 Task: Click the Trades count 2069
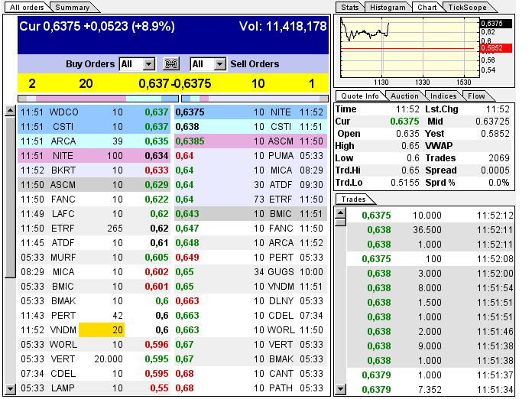pyautogui.click(x=499, y=158)
